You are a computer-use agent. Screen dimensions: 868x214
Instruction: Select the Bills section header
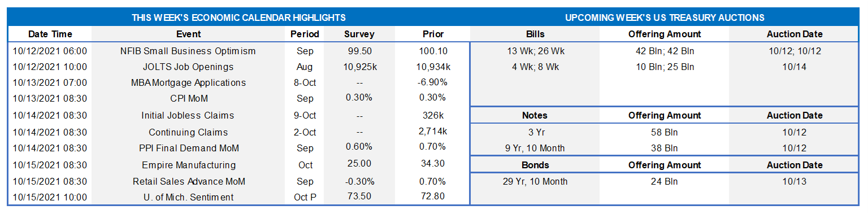(535, 34)
